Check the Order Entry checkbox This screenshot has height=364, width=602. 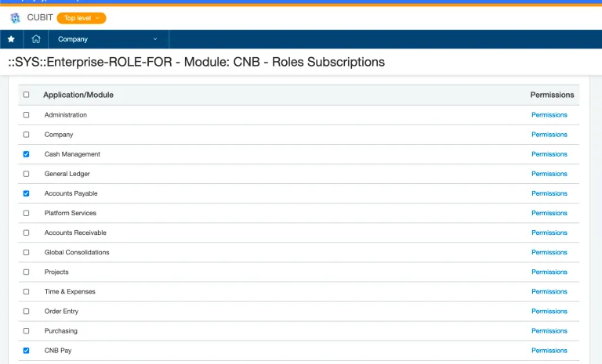point(26,311)
